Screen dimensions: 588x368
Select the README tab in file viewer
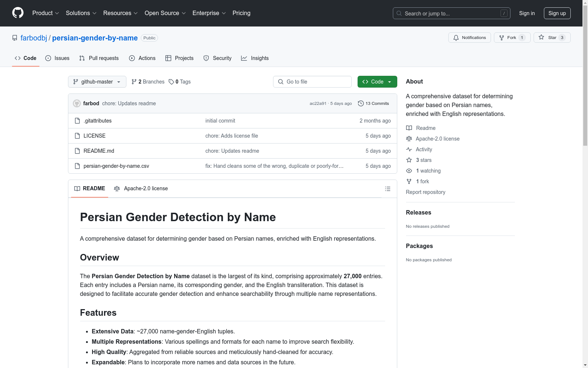tap(90, 188)
